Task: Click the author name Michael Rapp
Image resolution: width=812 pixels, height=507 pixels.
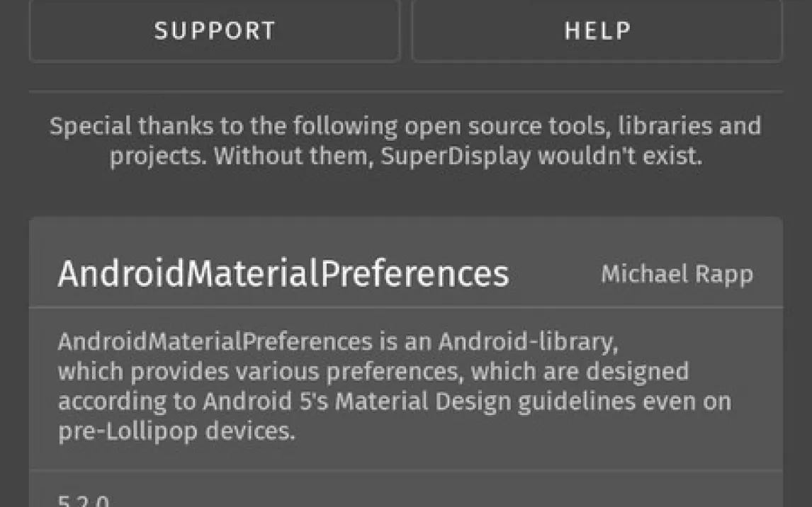Action: point(677,274)
